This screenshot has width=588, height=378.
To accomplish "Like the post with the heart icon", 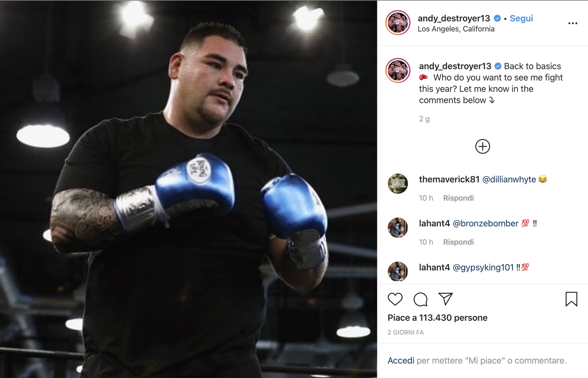I will [x=395, y=299].
